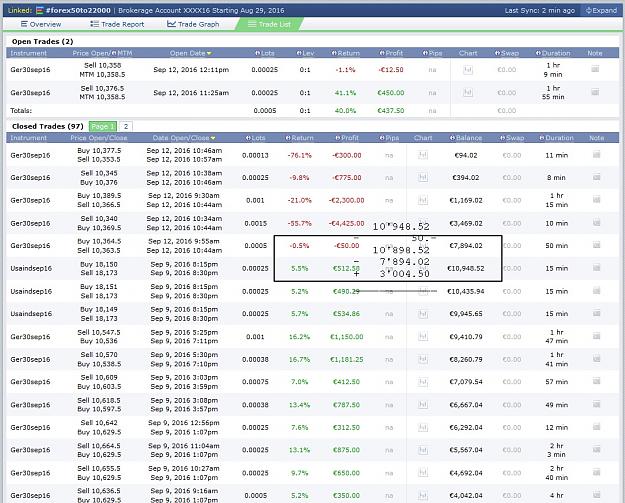Image resolution: width=625 pixels, height=503 pixels.
Task: Open note icon for the €1,169.02 balance row
Action: (x=596, y=200)
